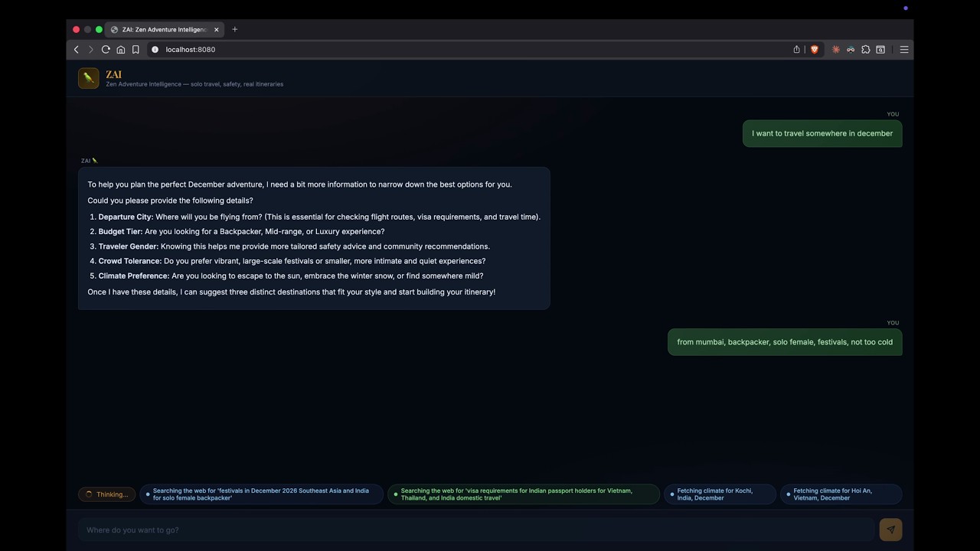
Task: Click the 'Once I have these details' sentence
Action: (292, 292)
